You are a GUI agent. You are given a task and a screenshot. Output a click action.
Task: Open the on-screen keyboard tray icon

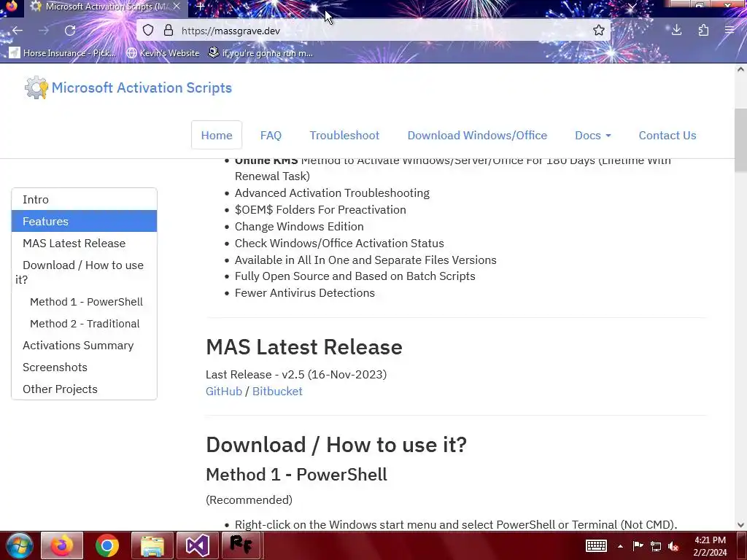coord(596,545)
